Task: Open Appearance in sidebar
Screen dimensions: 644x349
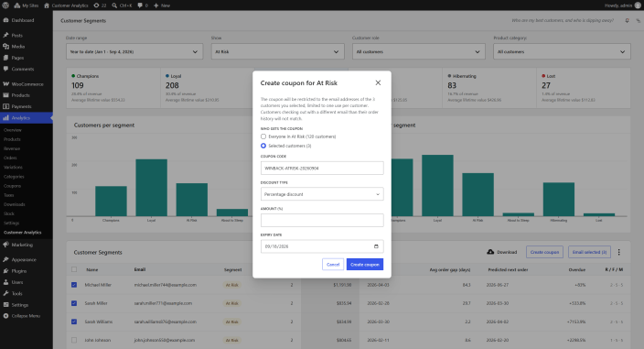Action: [27, 260]
